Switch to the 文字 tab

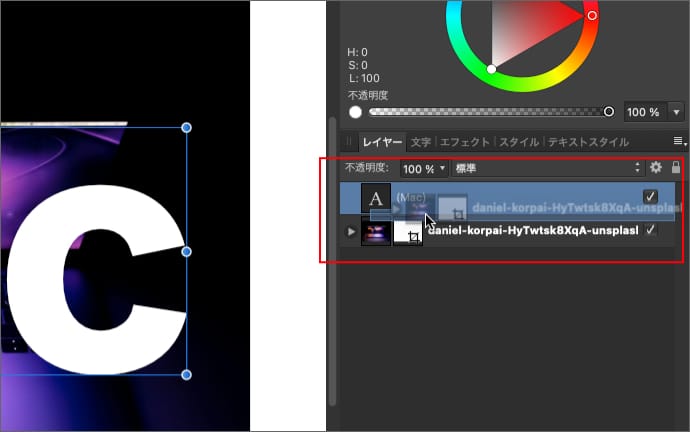(x=421, y=142)
